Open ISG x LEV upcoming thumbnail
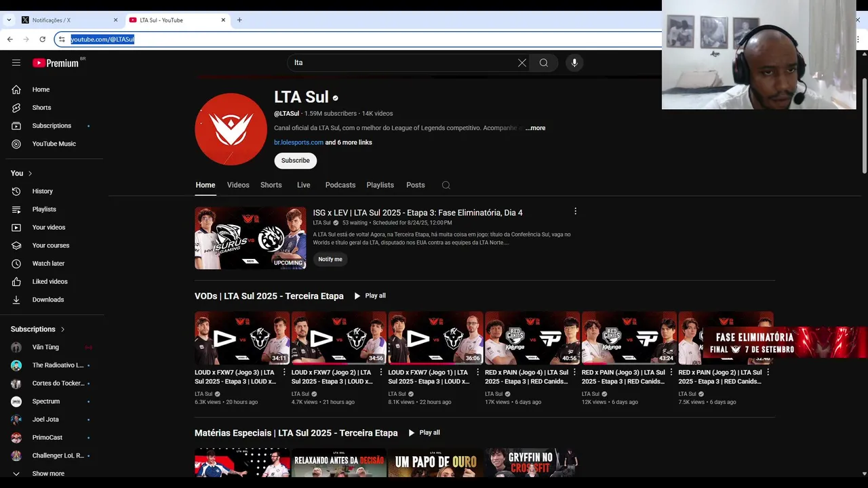 (x=250, y=238)
